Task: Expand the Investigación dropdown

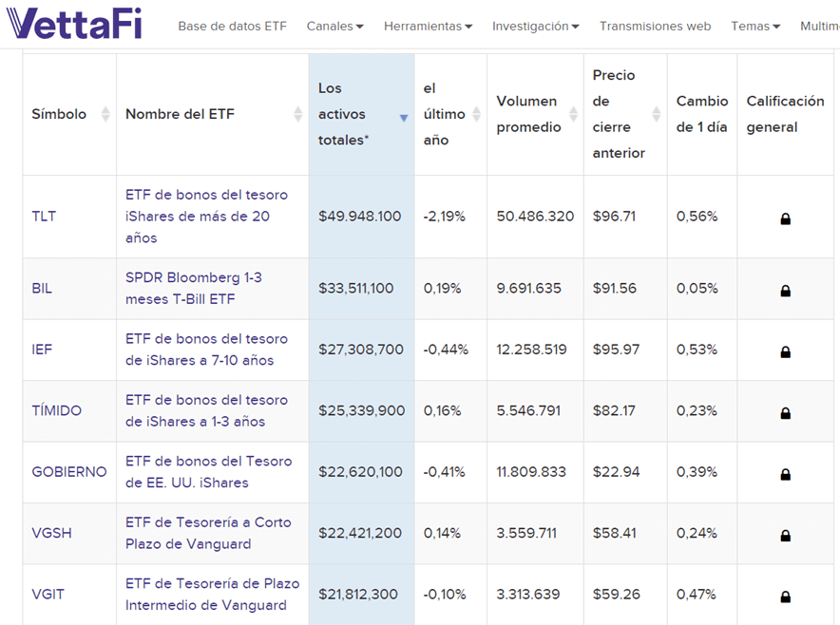Action: coord(535,27)
